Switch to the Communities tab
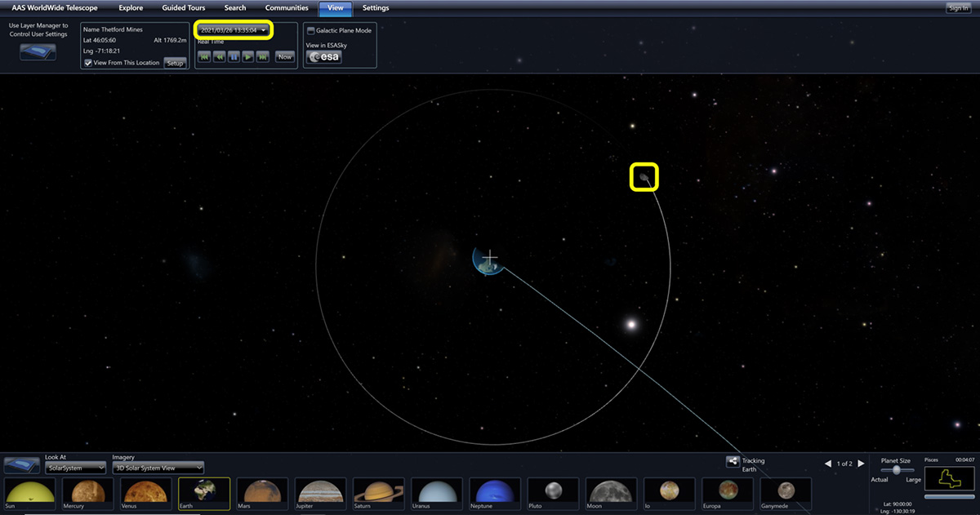 [x=287, y=8]
